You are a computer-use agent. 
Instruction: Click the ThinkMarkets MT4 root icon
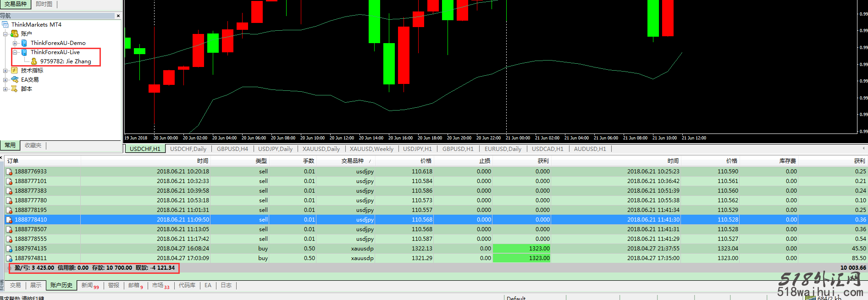[6, 24]
